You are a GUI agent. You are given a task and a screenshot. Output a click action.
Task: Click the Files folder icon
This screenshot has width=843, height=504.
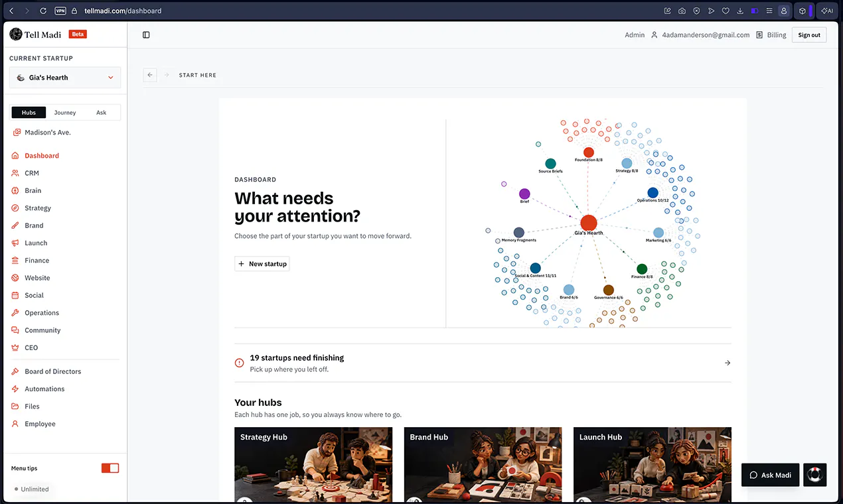point(16,407)
